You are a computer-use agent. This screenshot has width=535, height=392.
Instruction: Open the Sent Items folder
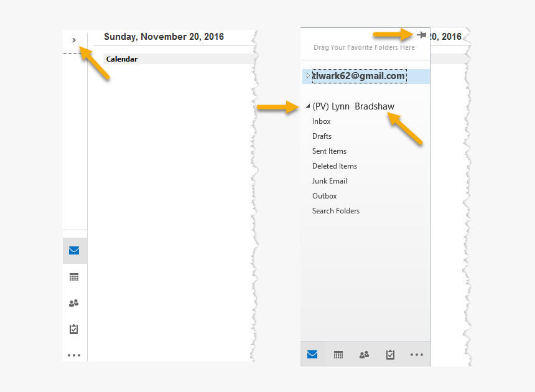329,151
